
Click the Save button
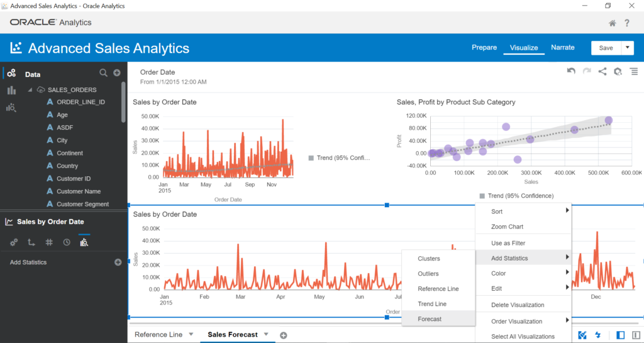click(606, 48)
